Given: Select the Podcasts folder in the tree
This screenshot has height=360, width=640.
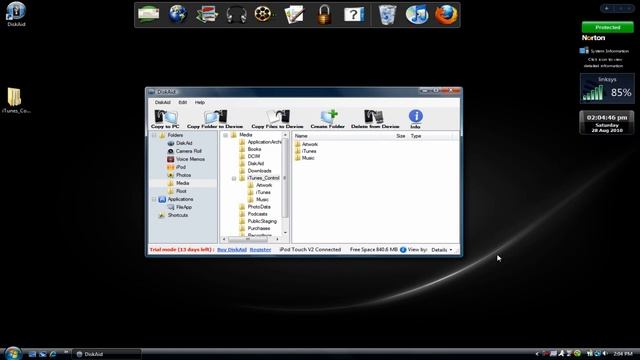Looking at the screenshot, I should pyautogui.click(x=253, y=214).
